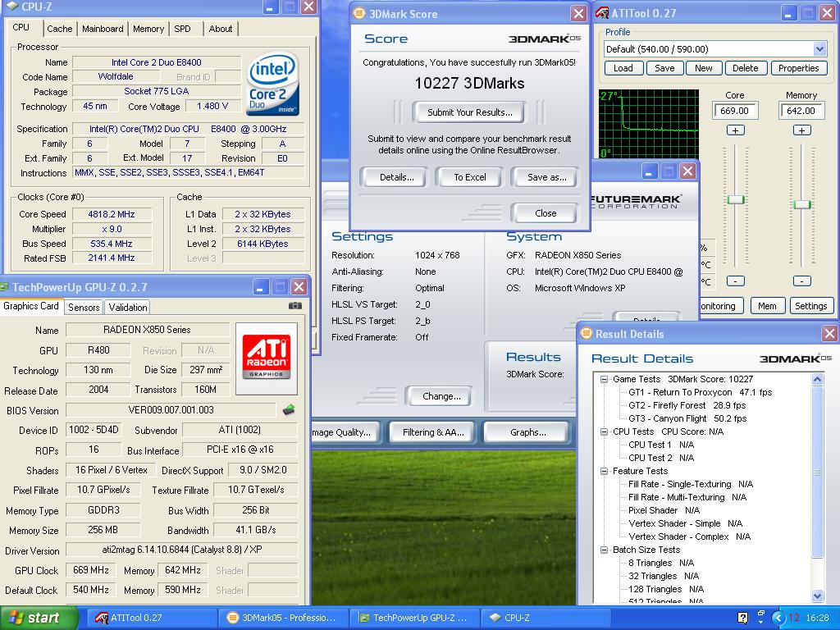Click the Core clock slider handle

coord(735,200)
